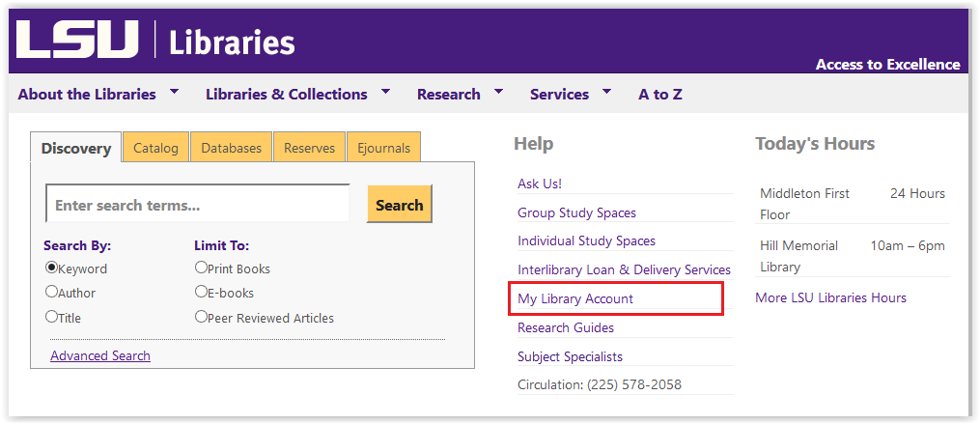Switch to the Reserves tab

[x=309, y=148]
